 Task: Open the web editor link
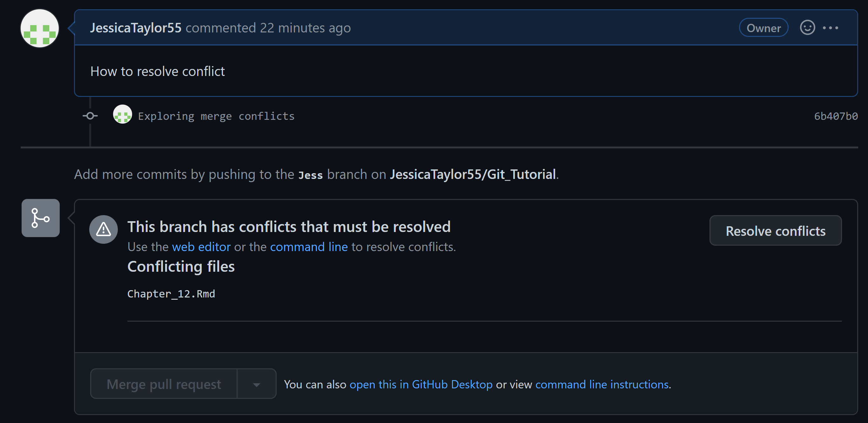tap(201, 247)
